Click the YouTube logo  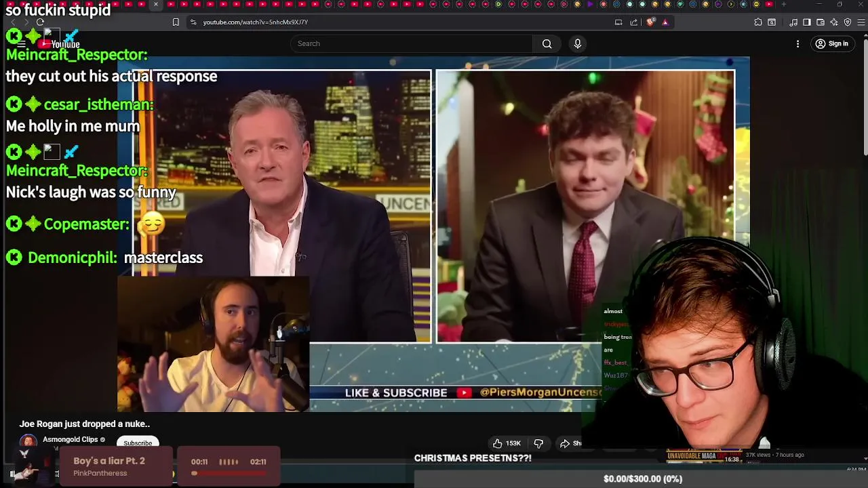tap(60, 45)
